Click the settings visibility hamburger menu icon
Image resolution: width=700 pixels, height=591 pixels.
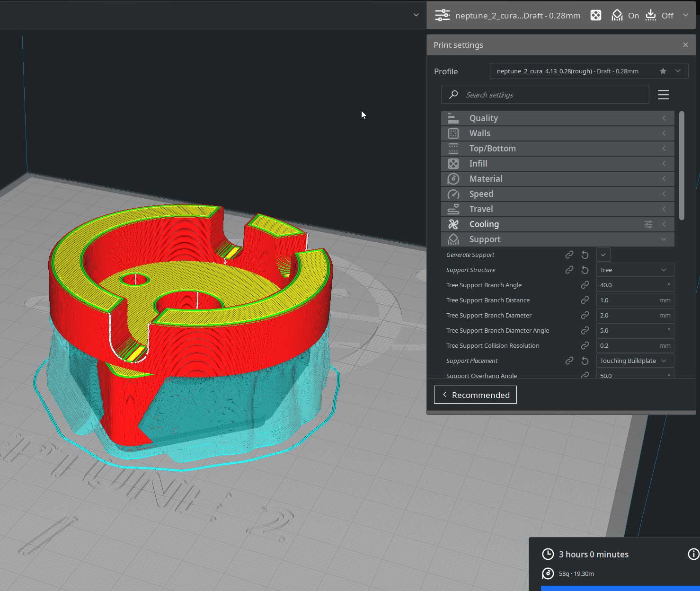click(x=663, y=95)
